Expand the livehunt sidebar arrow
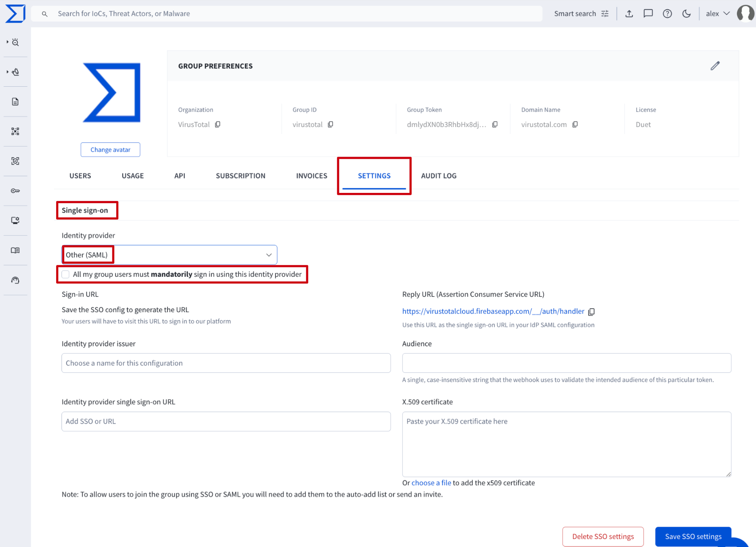756x547 pixels. [x=7, y=72]
